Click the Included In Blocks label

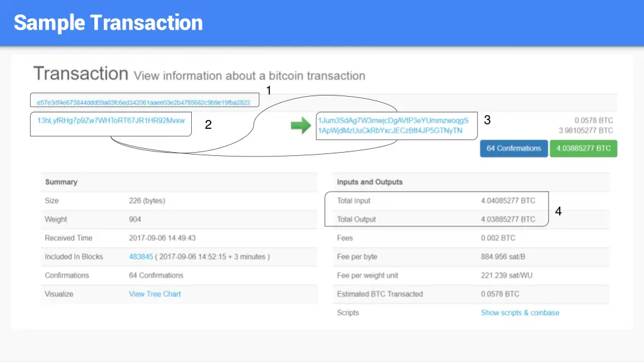point(74,256)
